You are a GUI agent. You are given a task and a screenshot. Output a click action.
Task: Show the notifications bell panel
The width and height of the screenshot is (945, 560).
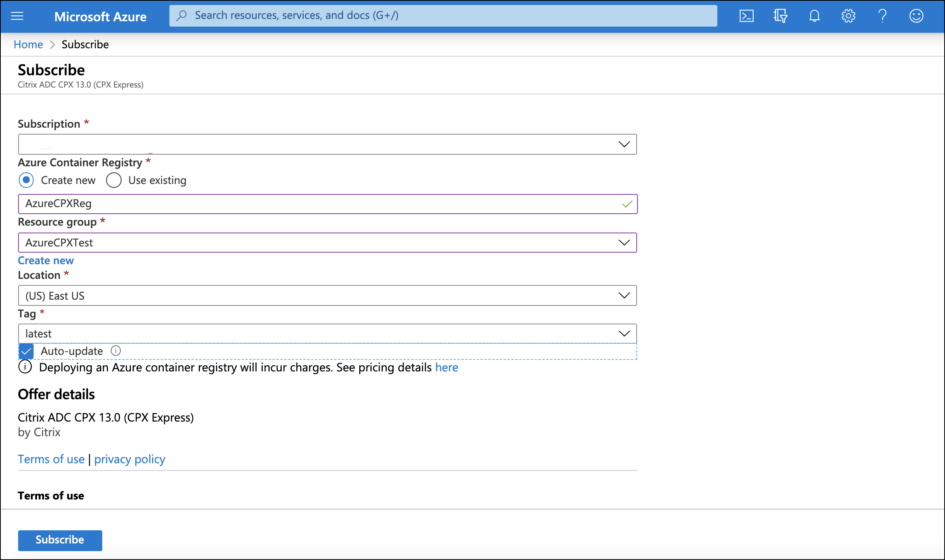point(814,16)
